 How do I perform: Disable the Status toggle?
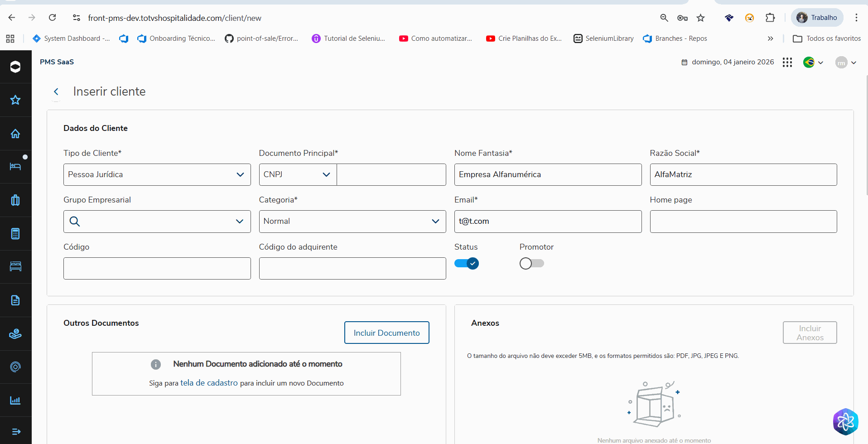(467, 263)
